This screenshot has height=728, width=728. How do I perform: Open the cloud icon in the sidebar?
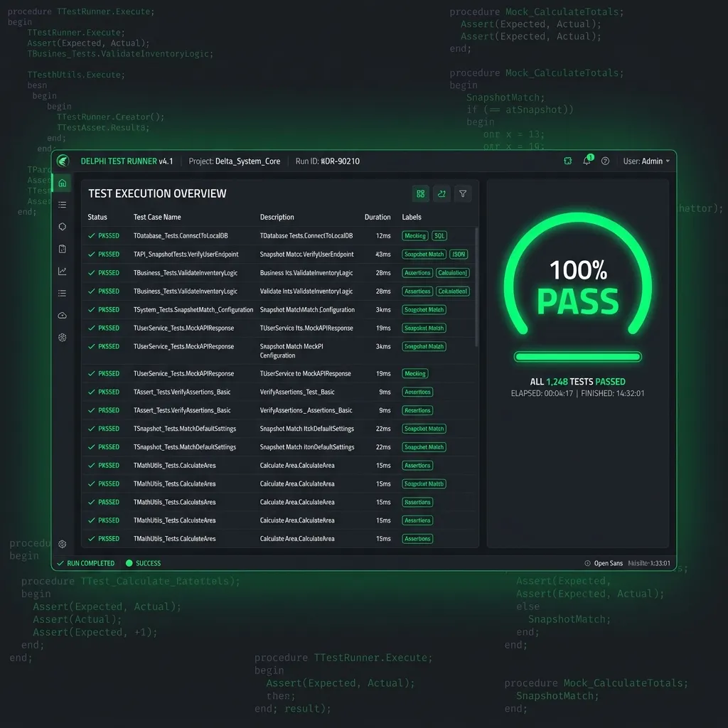[63, 315]
